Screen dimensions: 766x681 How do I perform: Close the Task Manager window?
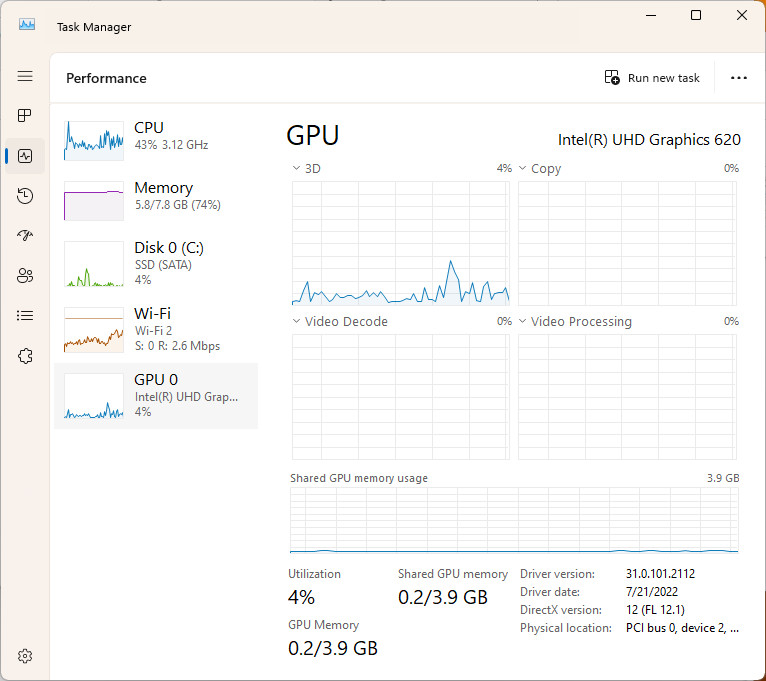point(742,16)
